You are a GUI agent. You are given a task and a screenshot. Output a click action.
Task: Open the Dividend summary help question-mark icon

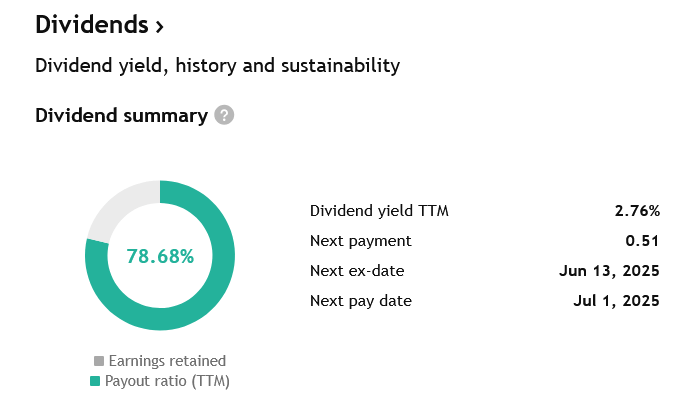coord(224,115)
